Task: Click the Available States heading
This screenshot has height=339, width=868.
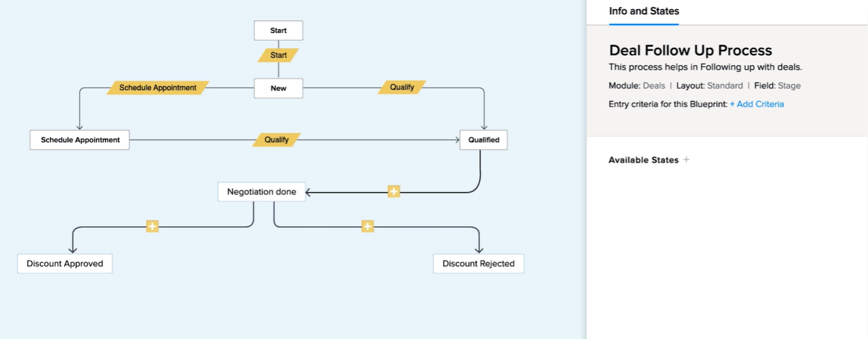Action: pos(643,160)
